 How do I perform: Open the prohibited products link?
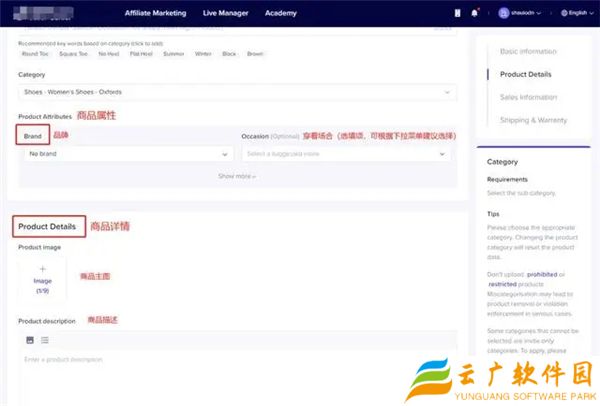click(x=542, y=274)
